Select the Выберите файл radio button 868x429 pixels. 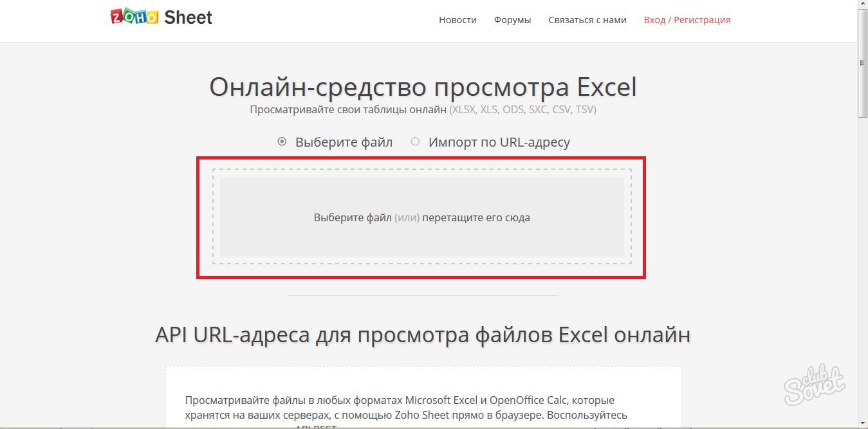[x=282, y=141]
